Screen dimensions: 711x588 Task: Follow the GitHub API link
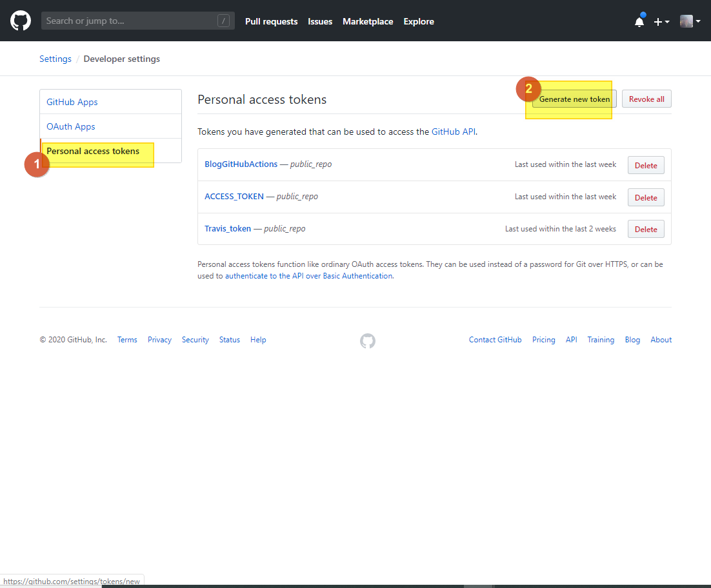pyautogui.click(x=454, y=132)
